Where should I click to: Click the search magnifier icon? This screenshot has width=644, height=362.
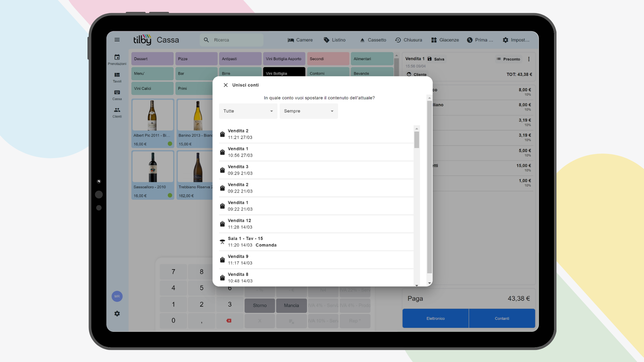coord(206,40)
